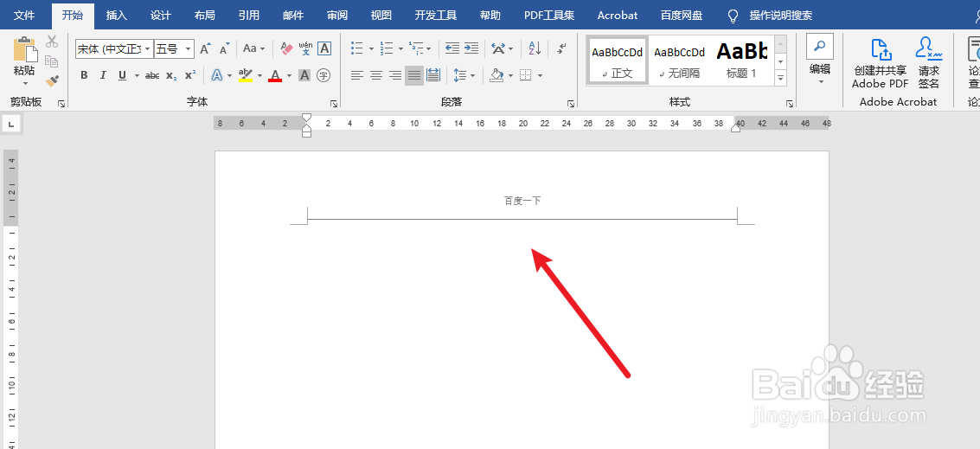Click the Multilevel List icon

tap(416, 48)
